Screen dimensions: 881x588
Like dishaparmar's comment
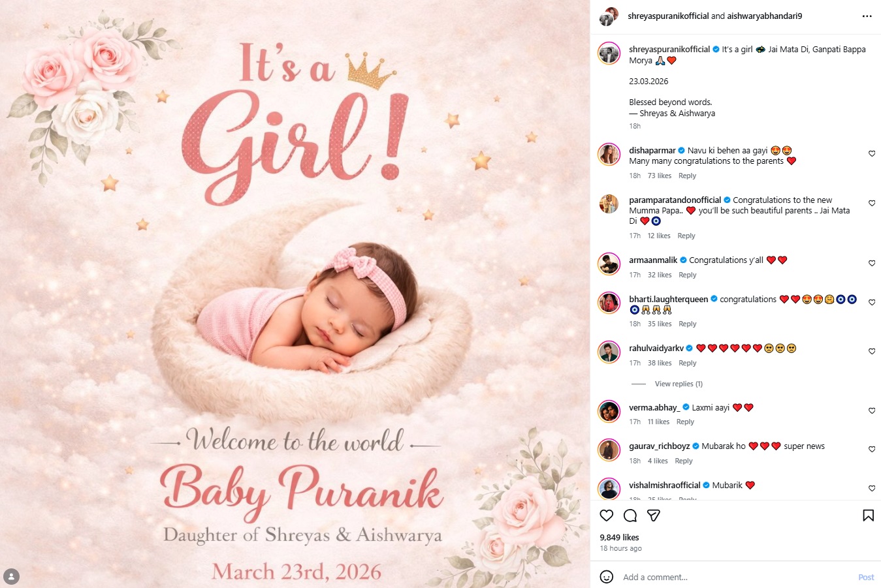[872, 154]
